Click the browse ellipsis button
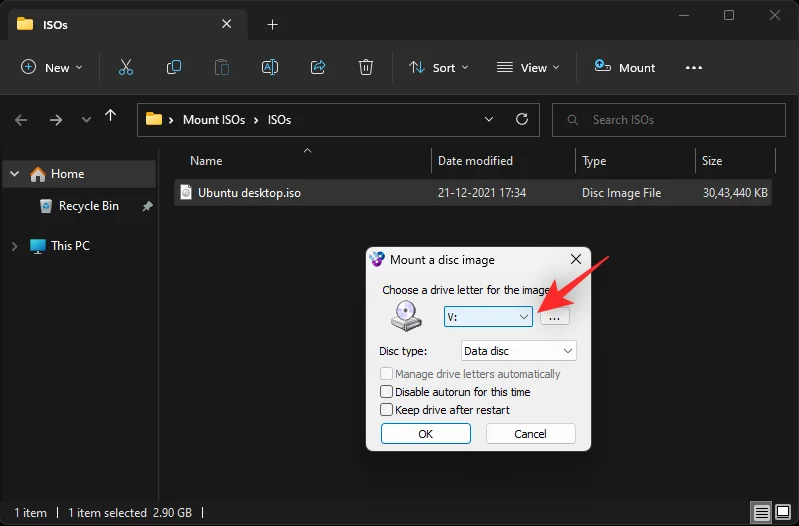Screen dimensions: 799x526 click(554, 317)
